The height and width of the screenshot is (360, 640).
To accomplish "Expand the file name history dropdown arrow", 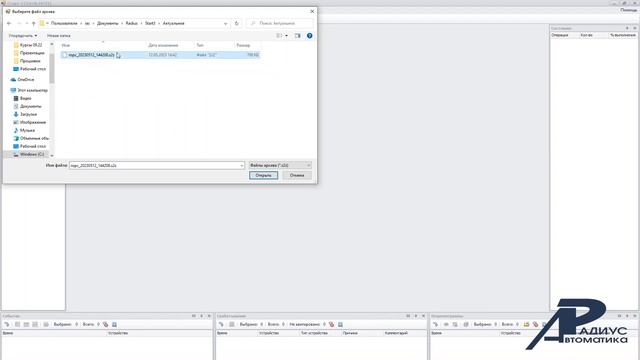I will [242, 165].
